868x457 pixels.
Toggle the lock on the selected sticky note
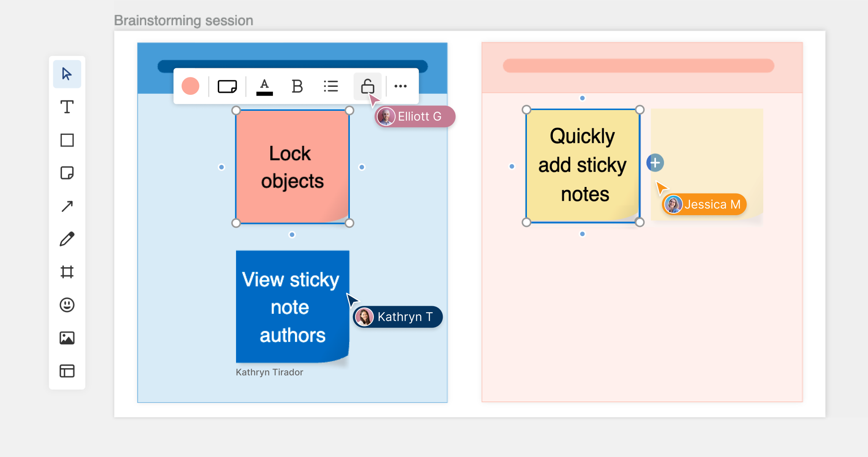367,86
